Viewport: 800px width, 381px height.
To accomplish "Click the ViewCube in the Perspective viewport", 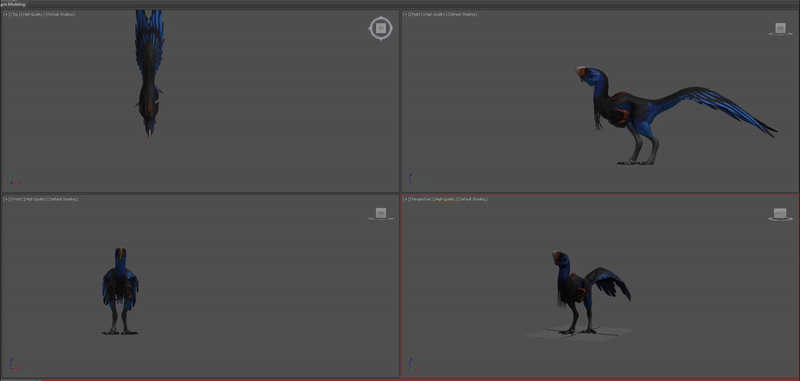I will [780, 214].
